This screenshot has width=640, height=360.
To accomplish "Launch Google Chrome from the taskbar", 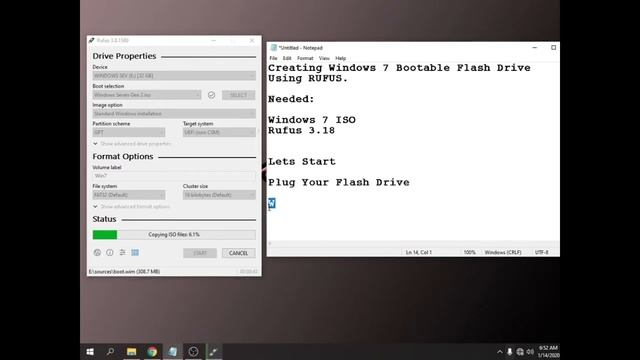I will 152,351.
